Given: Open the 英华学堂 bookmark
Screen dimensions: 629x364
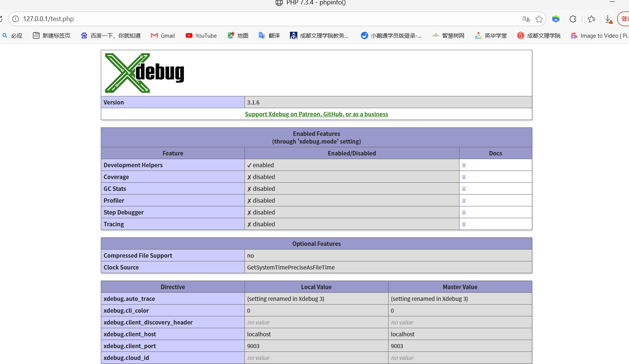Looking at the screenshot, I should click(x=491, y=35).
